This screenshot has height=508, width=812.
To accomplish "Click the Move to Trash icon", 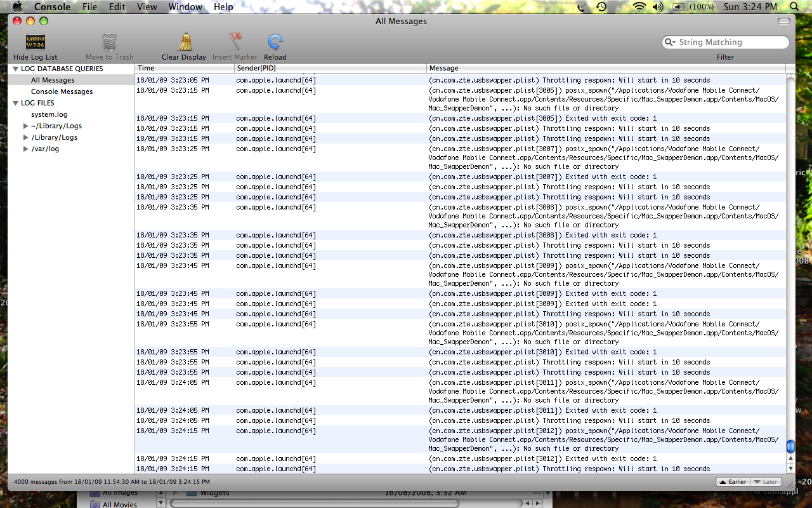I will (110, 43).
